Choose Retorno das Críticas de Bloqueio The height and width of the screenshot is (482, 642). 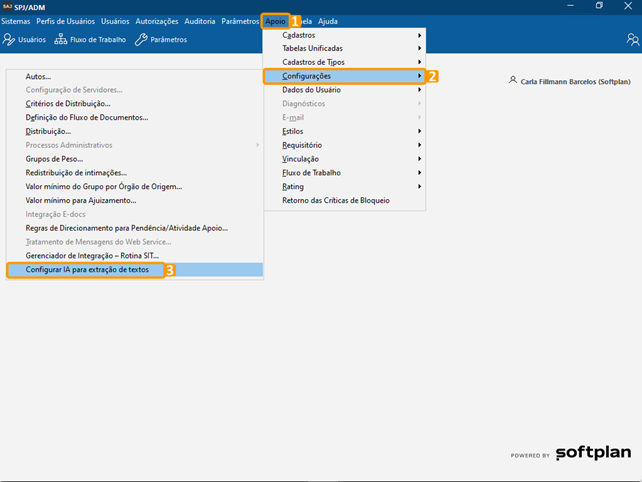[336, 200]
